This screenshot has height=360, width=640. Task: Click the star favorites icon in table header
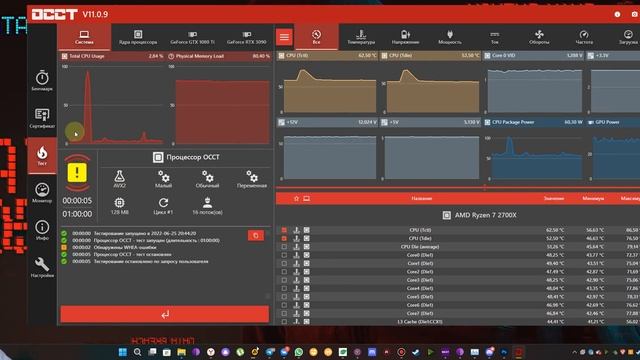pyautogui.click(x=296, y=198)
